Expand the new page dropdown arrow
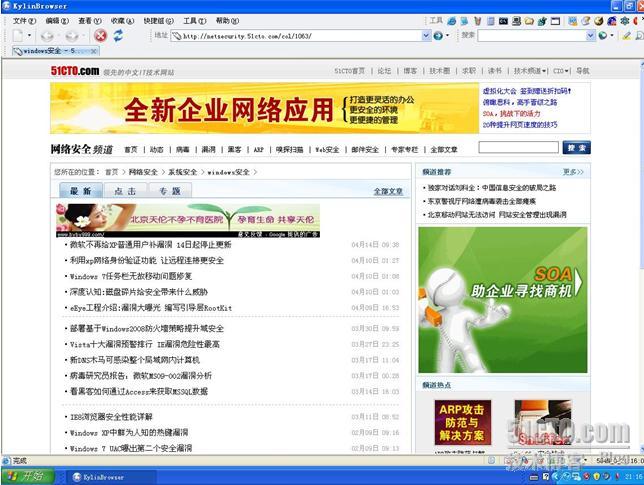Image resolution: width=644 pixels, height=485 pixels. pyautogui.click(x=29, y=36)
